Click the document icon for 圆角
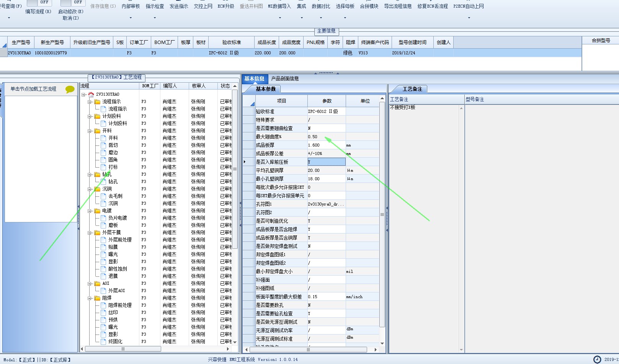The image size is (619, 364). (103, 160)
